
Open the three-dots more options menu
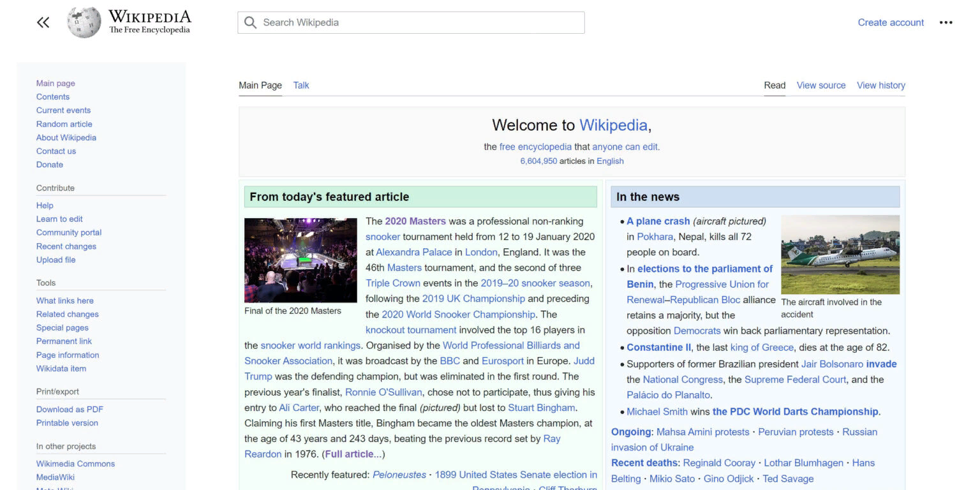point(946,22)
